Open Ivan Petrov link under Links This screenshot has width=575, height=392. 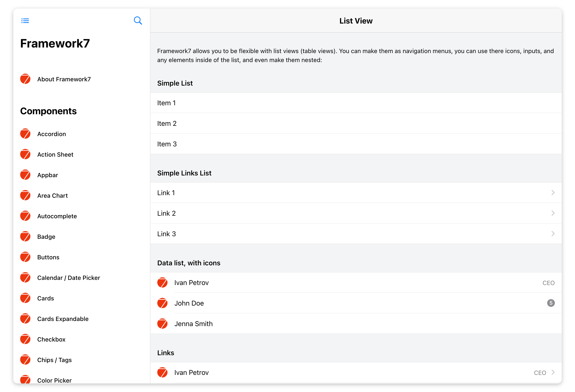click(x=192, y=373)
